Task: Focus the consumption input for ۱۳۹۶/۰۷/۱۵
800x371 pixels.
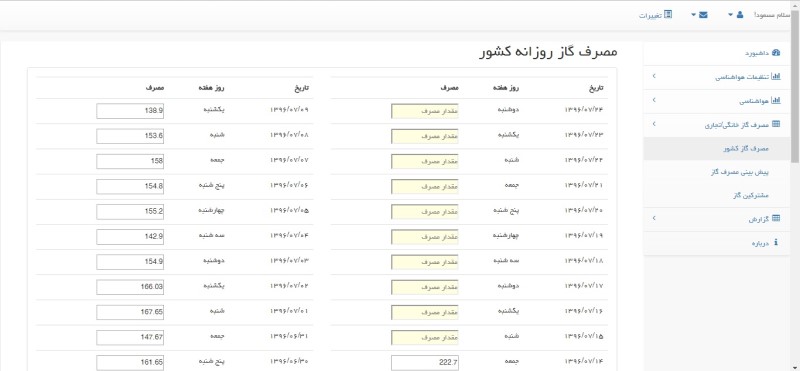Action: point(424,337)
